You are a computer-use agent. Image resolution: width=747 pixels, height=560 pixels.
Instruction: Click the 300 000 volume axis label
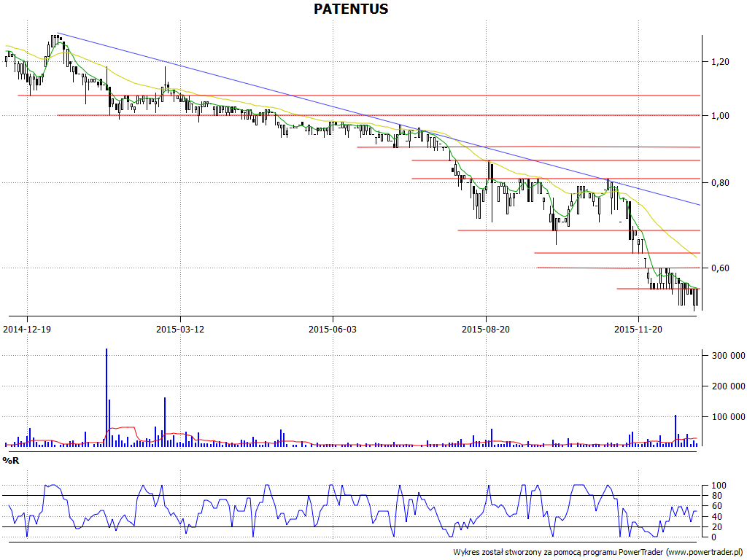tap(728, 356)
